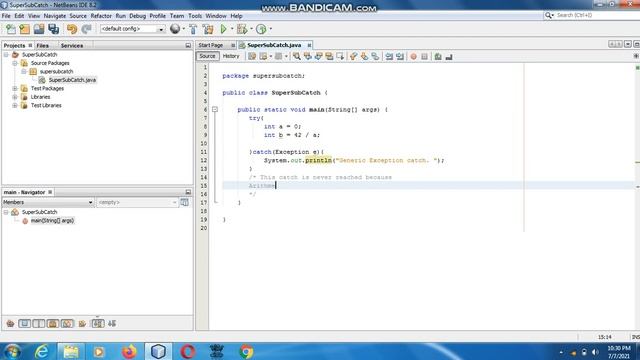Click the Uncomment lines icon
The image size is (640, 360).
(x=449, y=56)
